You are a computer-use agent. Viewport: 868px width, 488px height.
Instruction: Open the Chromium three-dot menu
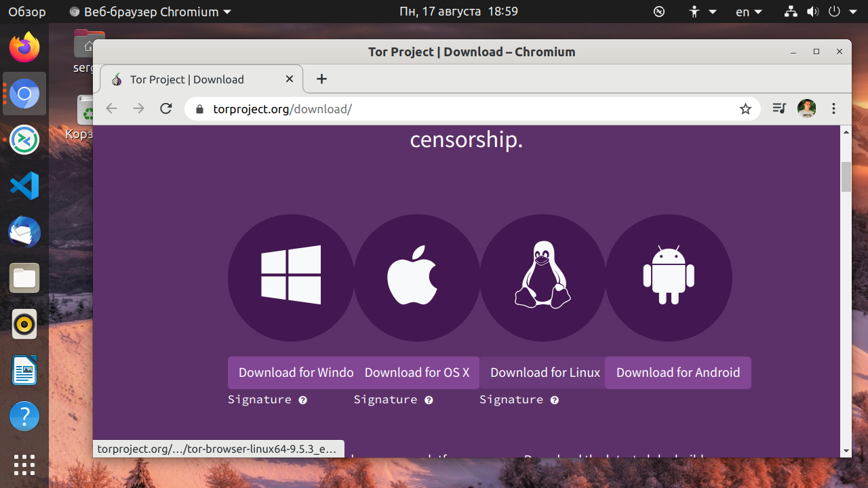coord(834,108)
